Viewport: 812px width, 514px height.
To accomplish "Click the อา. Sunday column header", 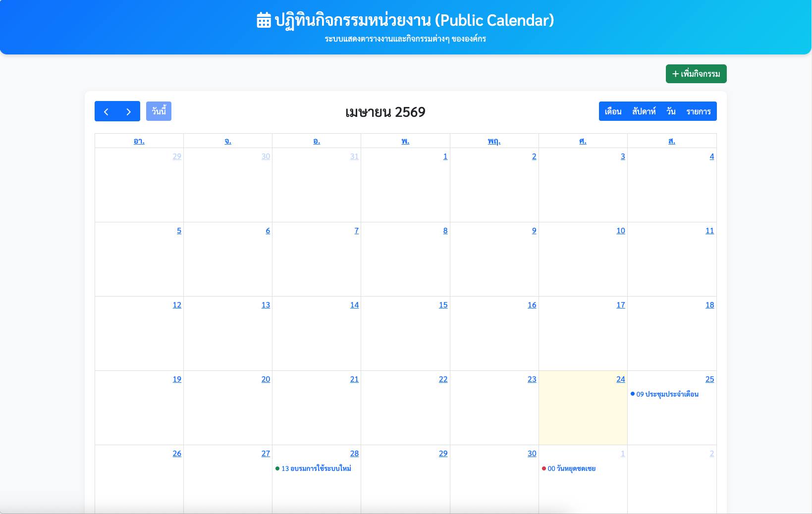I will click(x=139, y=141).
